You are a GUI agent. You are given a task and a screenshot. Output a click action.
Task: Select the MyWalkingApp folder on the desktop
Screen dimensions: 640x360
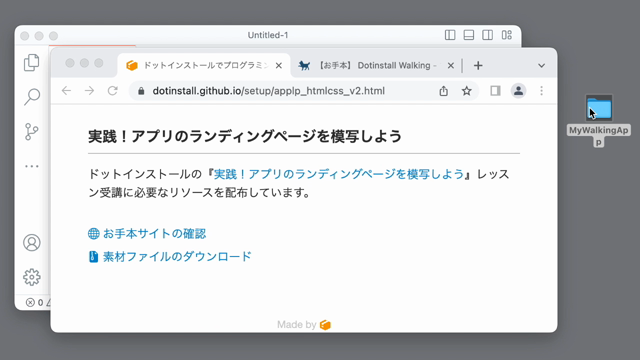(599, 108)
